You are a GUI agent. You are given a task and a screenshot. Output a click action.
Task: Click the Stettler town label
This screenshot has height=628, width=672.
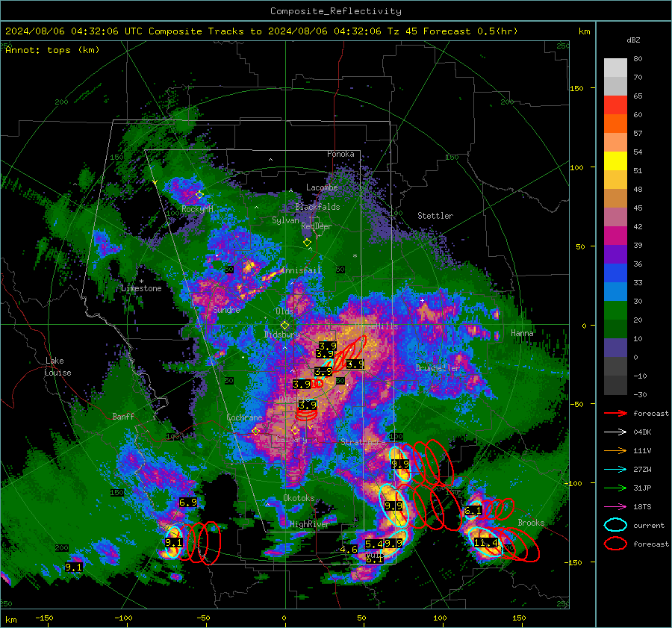(435, 216)
